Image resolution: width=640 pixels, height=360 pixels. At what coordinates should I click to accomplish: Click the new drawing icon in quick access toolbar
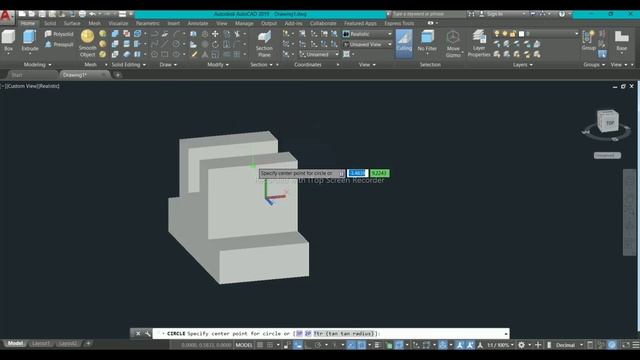(x=22, y=14)
